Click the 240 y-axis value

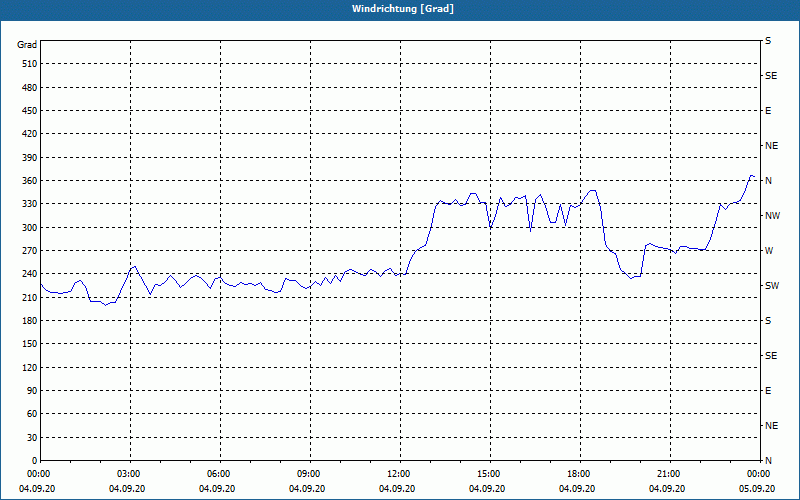tap(30, 274)
